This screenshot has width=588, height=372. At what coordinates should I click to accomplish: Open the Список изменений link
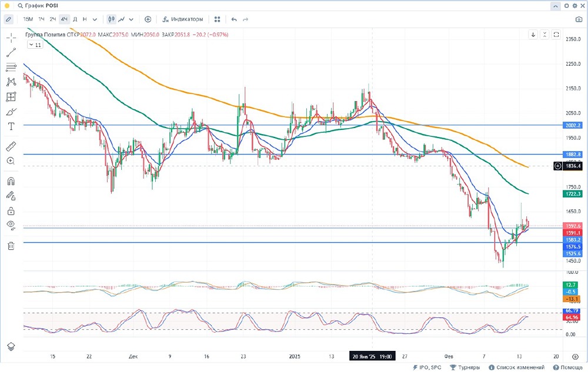pos(516,367)
